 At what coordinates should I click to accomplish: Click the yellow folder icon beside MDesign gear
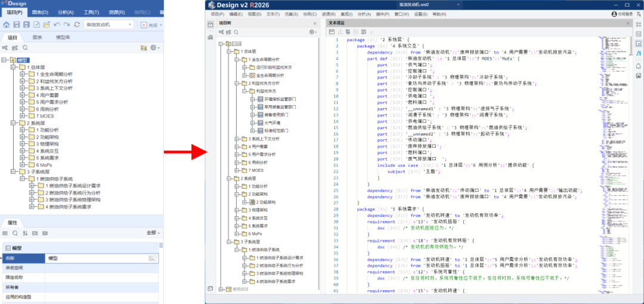(x=144, y=48)
